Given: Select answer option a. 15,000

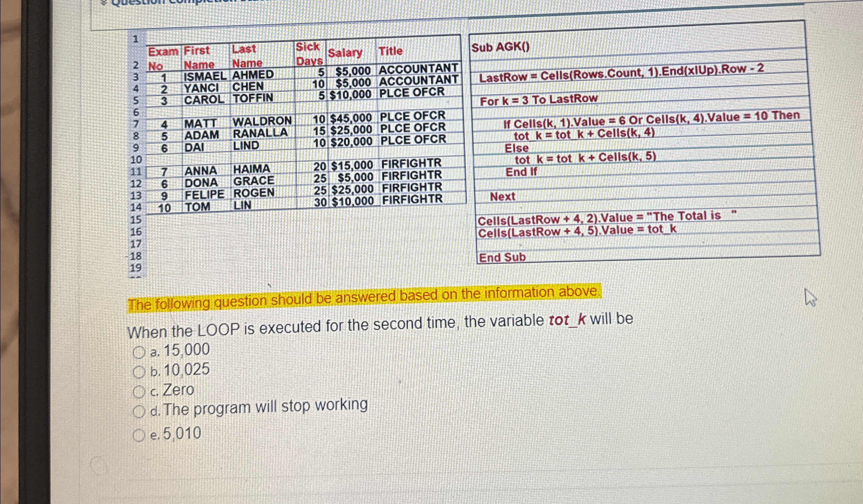Looking at the screenshot, I should coord(139,352).
